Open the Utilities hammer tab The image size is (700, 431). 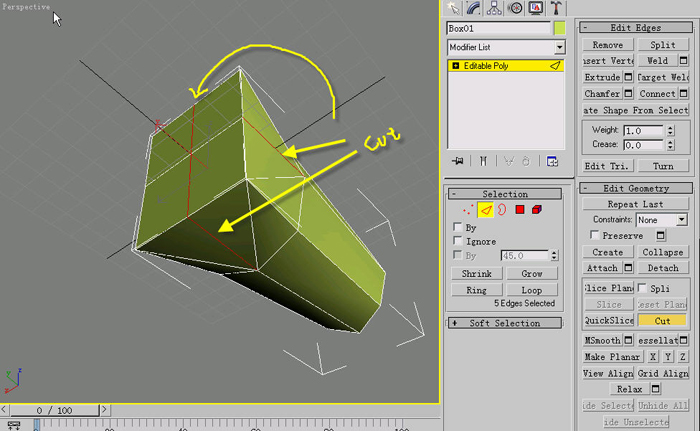point(556,8)
